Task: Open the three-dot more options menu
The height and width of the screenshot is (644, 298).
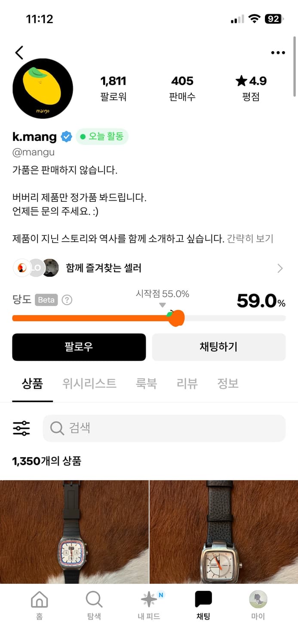Action: [278, 52]
